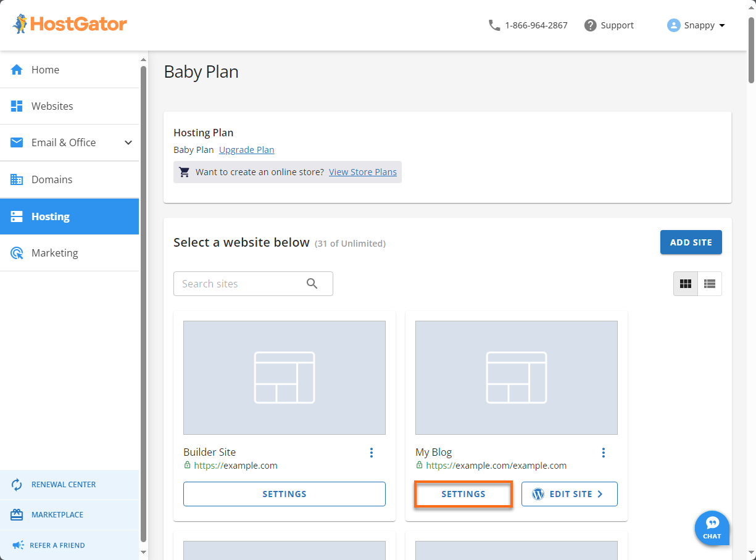Switch sites to grid view
756x560 pixels.
tap(685, 283)
